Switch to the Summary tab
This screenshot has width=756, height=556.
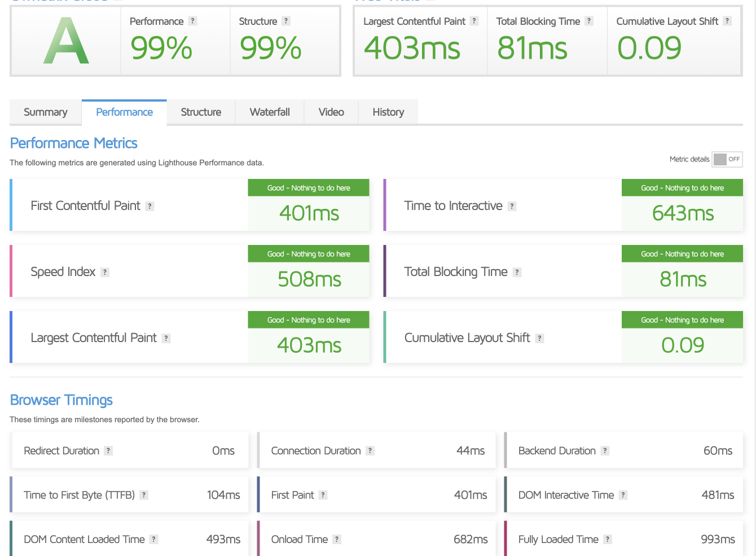46,112
